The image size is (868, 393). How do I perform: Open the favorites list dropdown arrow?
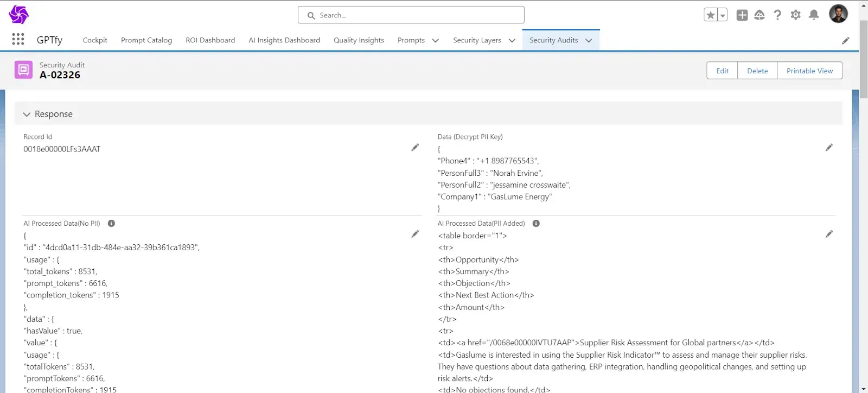pos(723,15)
